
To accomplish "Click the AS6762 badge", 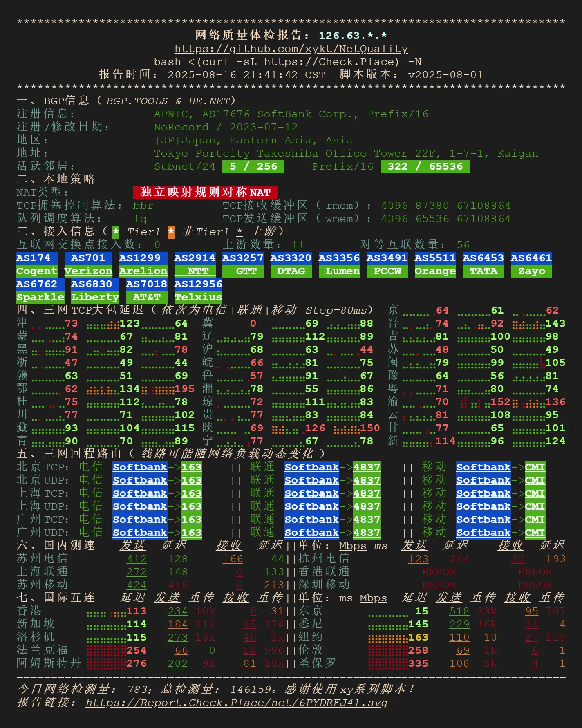I will tap(40, 284).
